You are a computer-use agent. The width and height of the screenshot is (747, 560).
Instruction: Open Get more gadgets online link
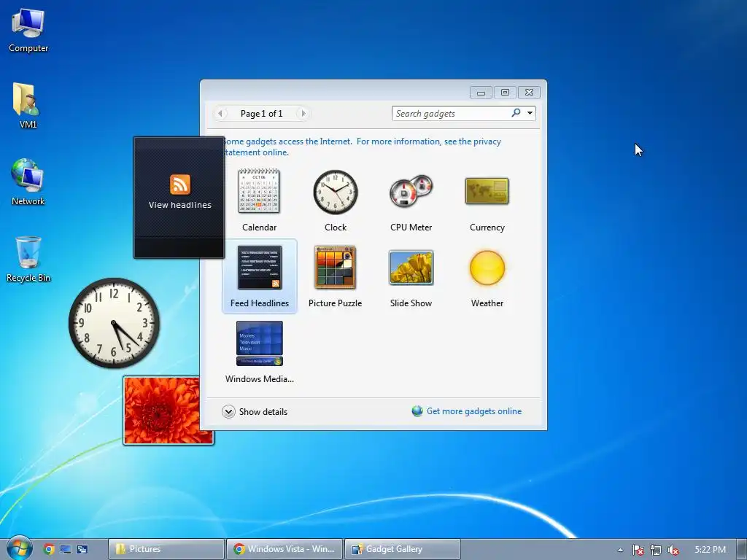474,411
